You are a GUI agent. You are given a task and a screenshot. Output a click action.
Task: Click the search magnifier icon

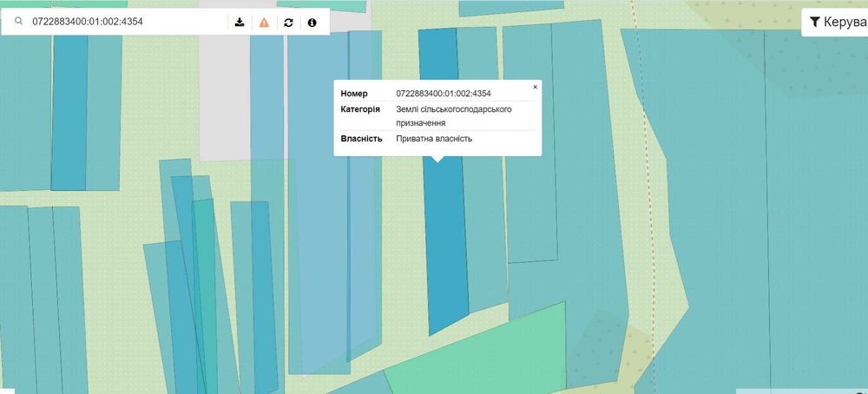coord(19,22)
